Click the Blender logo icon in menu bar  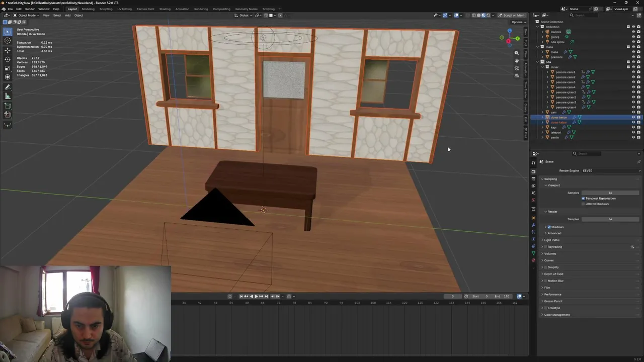pos(4,9)
